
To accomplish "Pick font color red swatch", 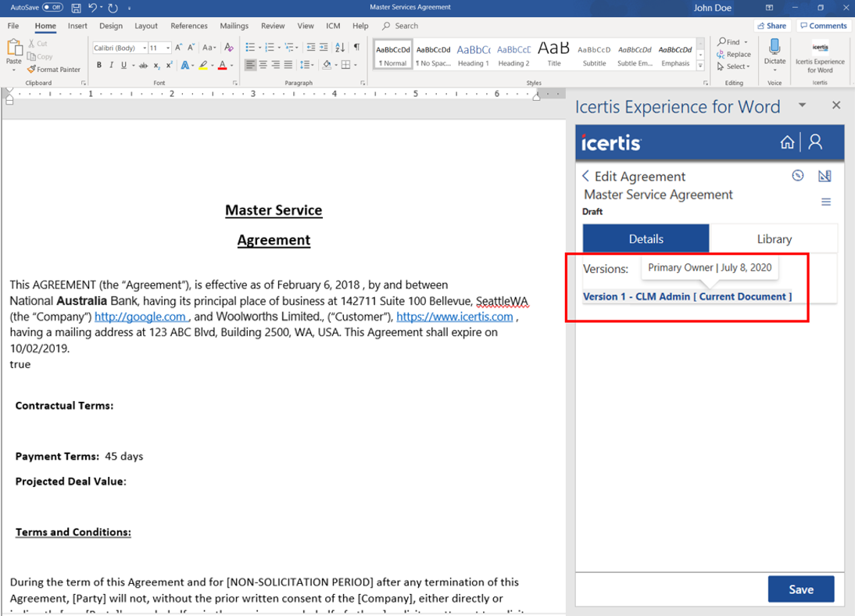I will click(223, 65).
